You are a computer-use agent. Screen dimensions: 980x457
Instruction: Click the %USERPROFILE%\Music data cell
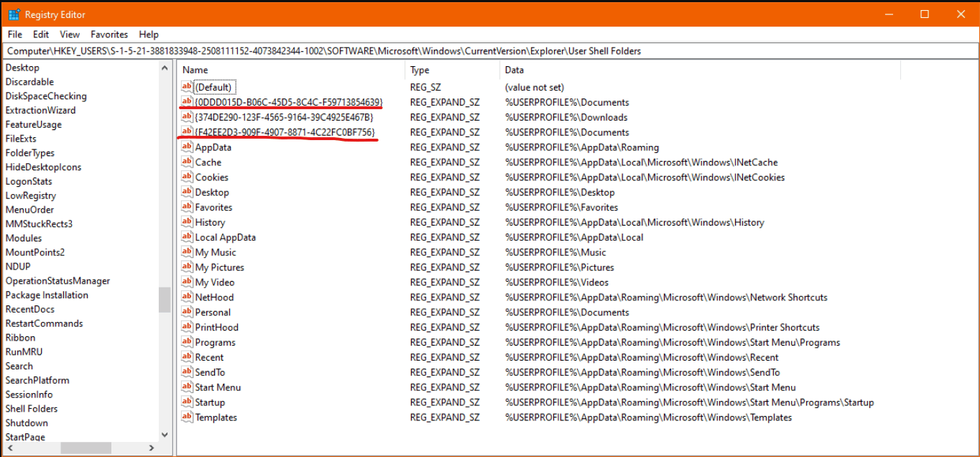(555, 252)
